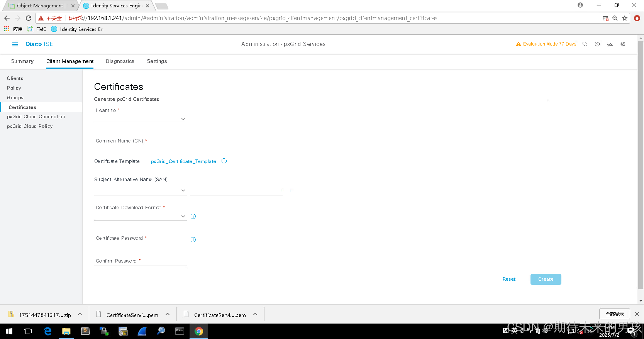Screen dimensions: 644x339
Task: Open Task View on the taskbar
Action: 28,331
